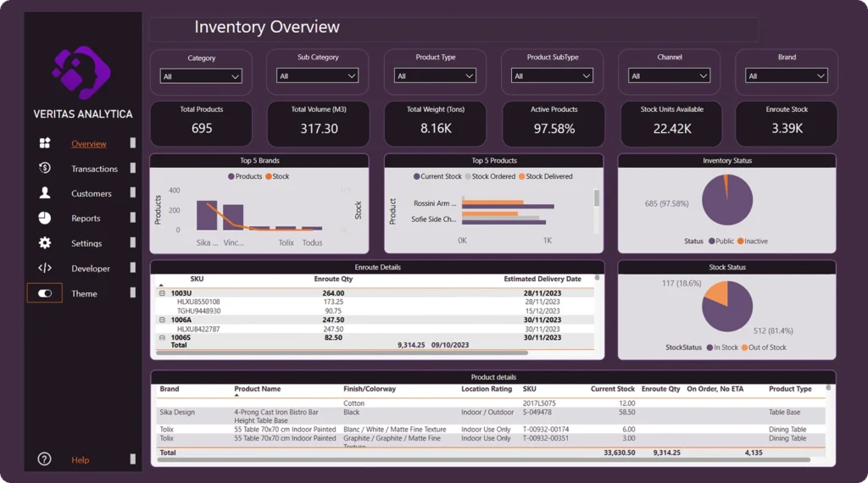Sort table by Product Name column header
Viewport: 868px width, 483px height.
257,389
